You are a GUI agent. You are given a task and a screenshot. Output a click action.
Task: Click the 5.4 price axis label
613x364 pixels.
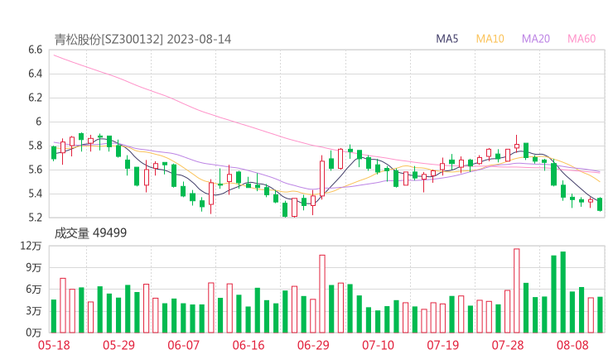[x=35, y=194]
